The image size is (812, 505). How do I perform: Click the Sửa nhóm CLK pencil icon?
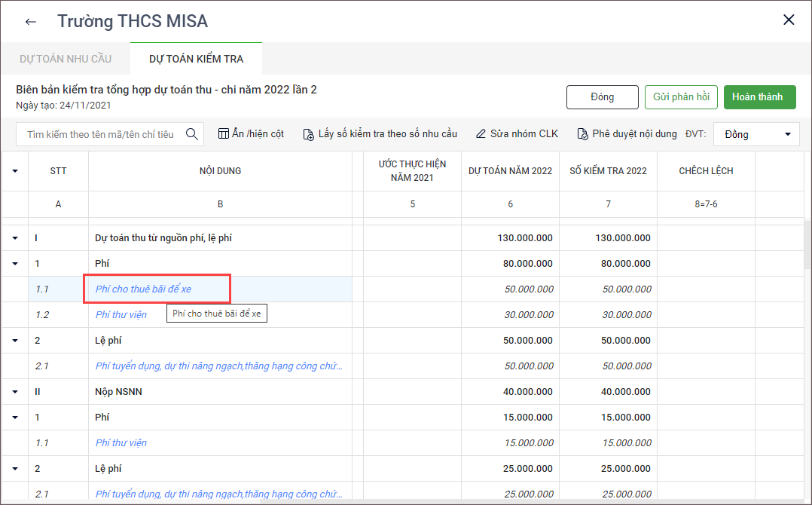point(481,134)
